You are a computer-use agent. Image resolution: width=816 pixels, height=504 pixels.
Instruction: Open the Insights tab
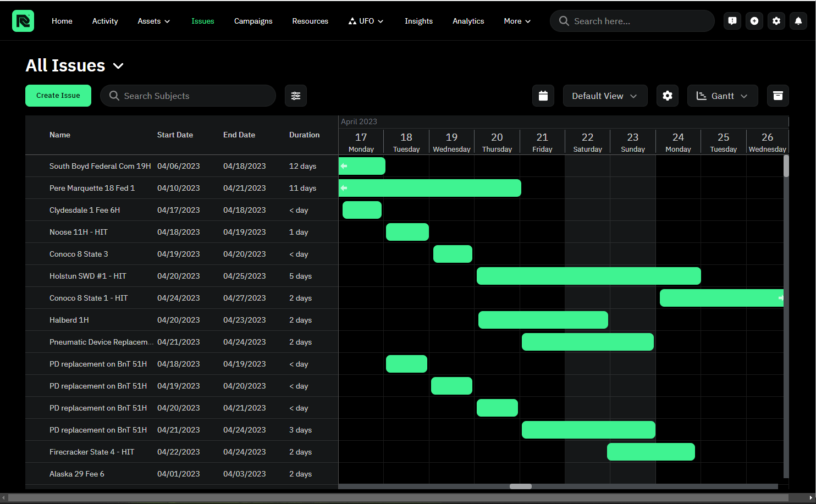pyautogui.click(x=419, y=21)
